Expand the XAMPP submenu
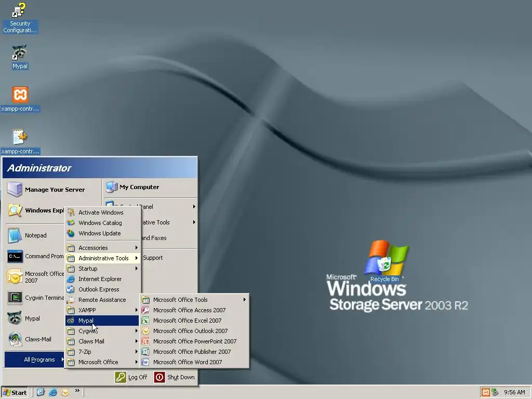The width and height of the screenshot is (532, 399). coord(102,310)
